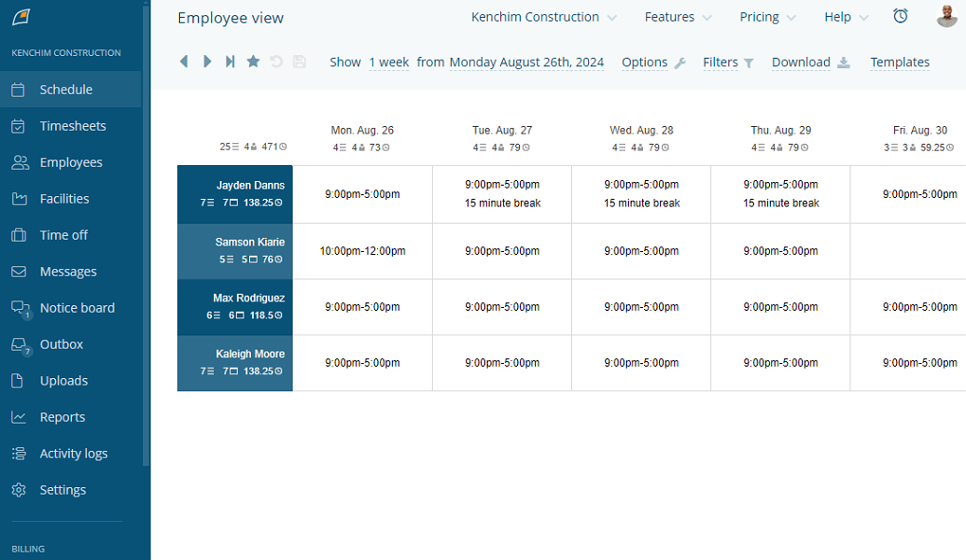Click the Options wrench icon
Image resolution: width=966 pixels, height=560 pixels.
(x=680, y=63)
